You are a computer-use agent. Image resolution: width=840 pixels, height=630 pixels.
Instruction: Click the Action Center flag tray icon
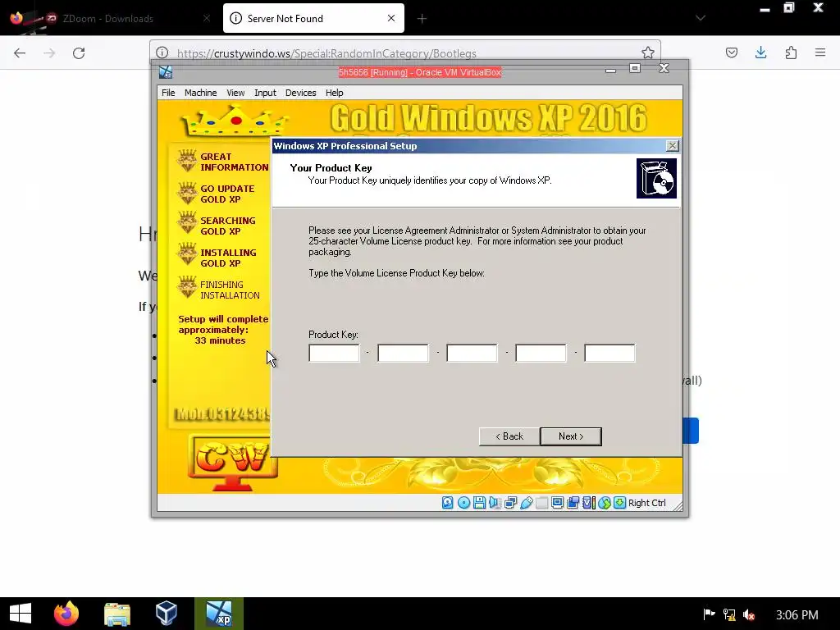(x=710, y=614)
